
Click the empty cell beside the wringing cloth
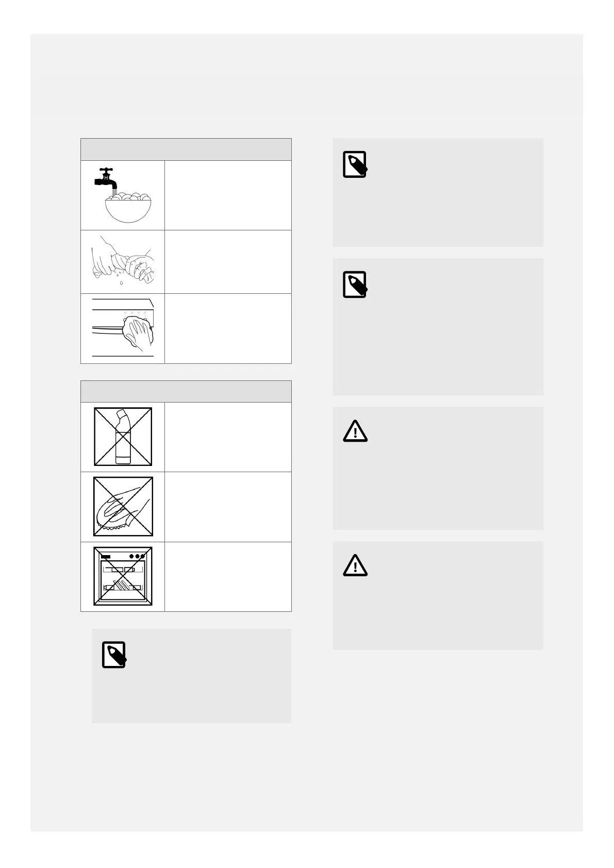[x=228, y=262]
